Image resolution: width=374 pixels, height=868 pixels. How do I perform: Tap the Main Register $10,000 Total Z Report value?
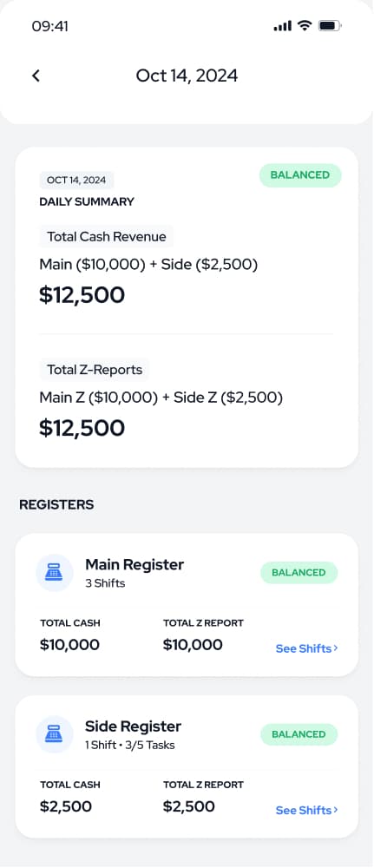click(194, 645)
